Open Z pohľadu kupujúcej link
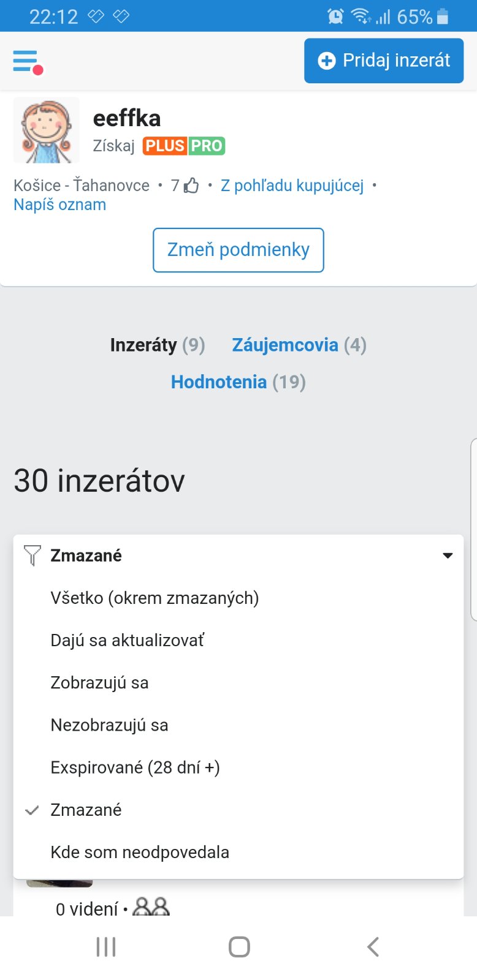Screen dimensions: 477x980 tap(292, 186)
